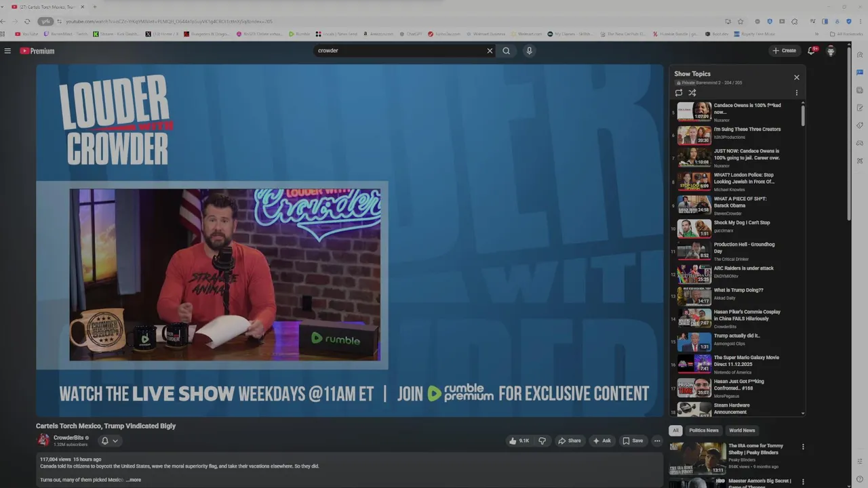The height and width of the screenshot is (488, 868).
Task: Open CrowderBits channel avatar
Action: 43,440
